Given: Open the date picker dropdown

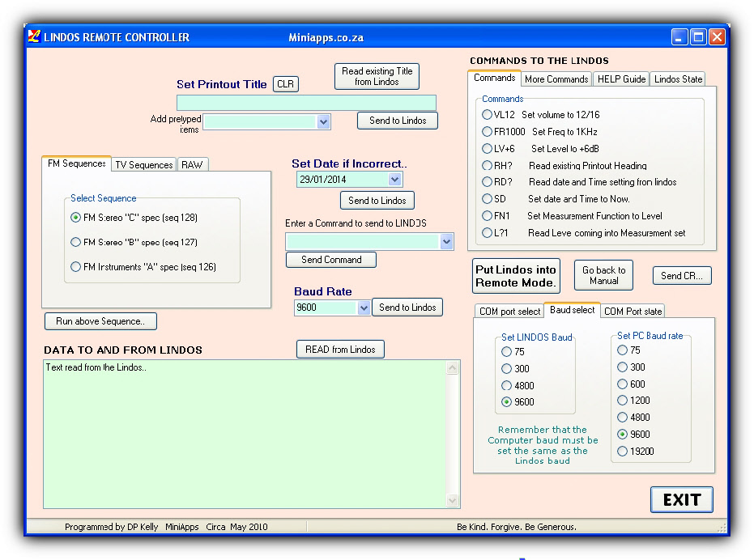Looking at the screenshot, I should click(x=394, y=180).
